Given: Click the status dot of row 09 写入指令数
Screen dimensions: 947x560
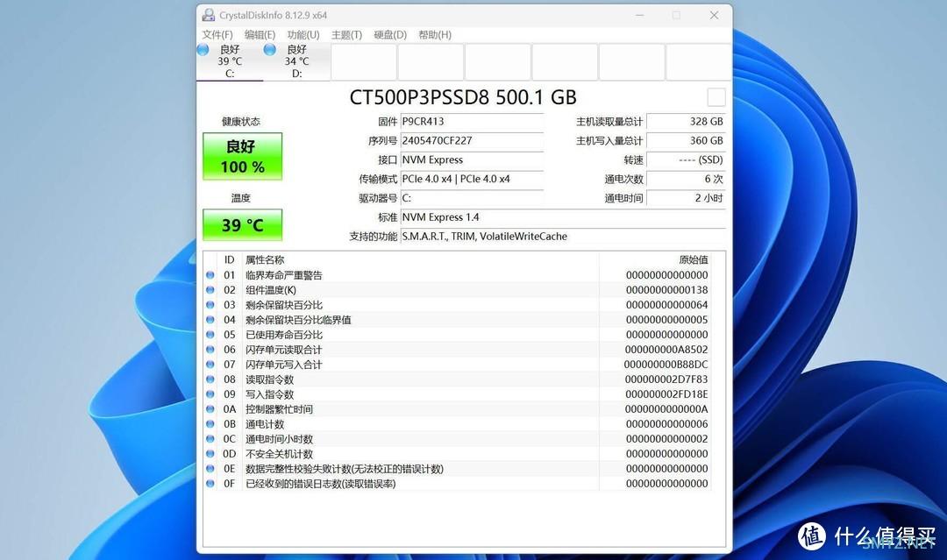Looking at the screenshot, I should point(210,394).
